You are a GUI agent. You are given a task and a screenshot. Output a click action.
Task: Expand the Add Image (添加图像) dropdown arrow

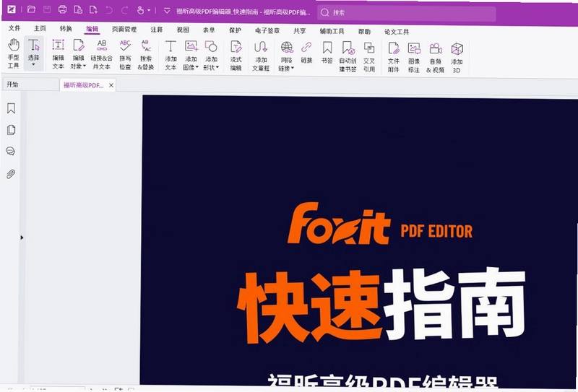(x=197, y=67)
